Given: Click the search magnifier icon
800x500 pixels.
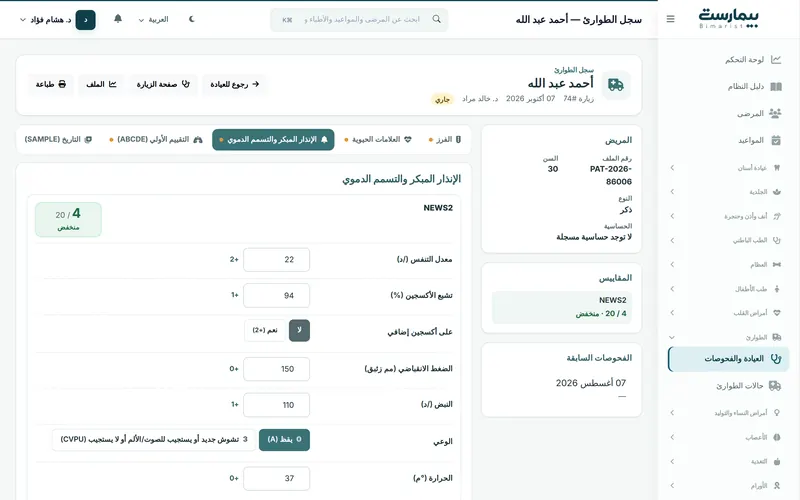Looking at the screenshot, I should 436,19.
